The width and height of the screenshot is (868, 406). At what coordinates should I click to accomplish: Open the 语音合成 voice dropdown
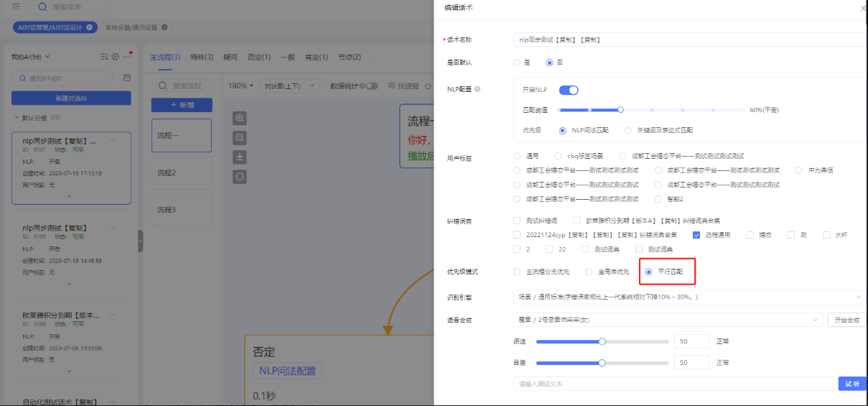tap(668, 320)
